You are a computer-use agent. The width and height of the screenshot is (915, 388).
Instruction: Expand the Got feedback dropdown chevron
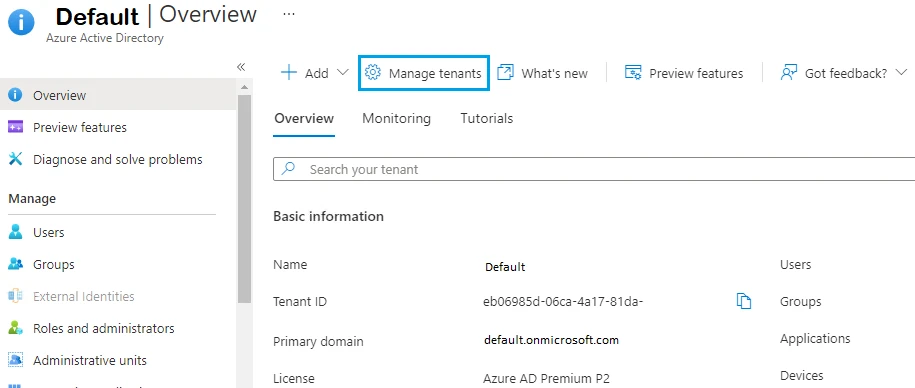point(902,73)
